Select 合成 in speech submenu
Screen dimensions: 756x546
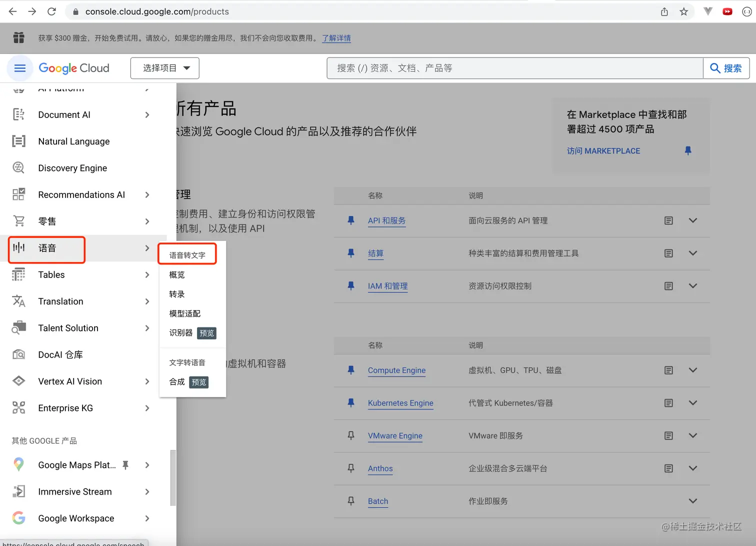[x=188, y=382]
